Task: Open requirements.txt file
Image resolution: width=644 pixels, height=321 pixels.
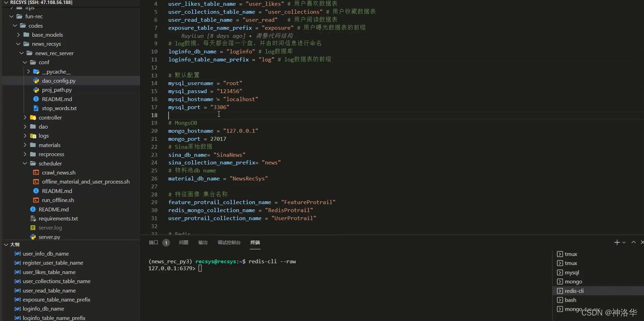Action: point(58,218)
